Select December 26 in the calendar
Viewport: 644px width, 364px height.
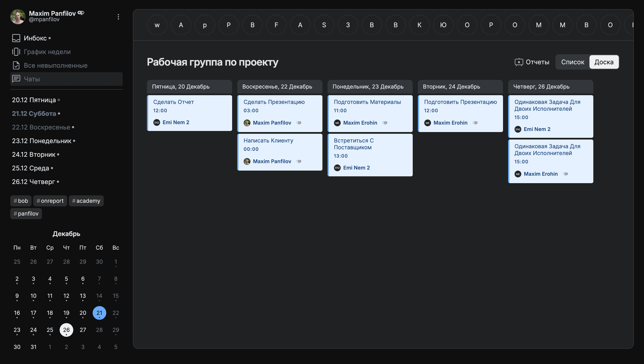(66, 330)
